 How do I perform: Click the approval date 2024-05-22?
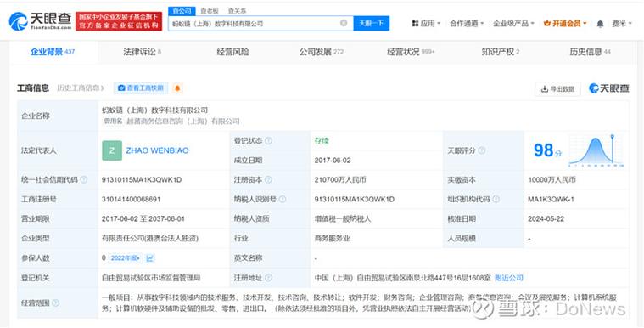[546, 219]
